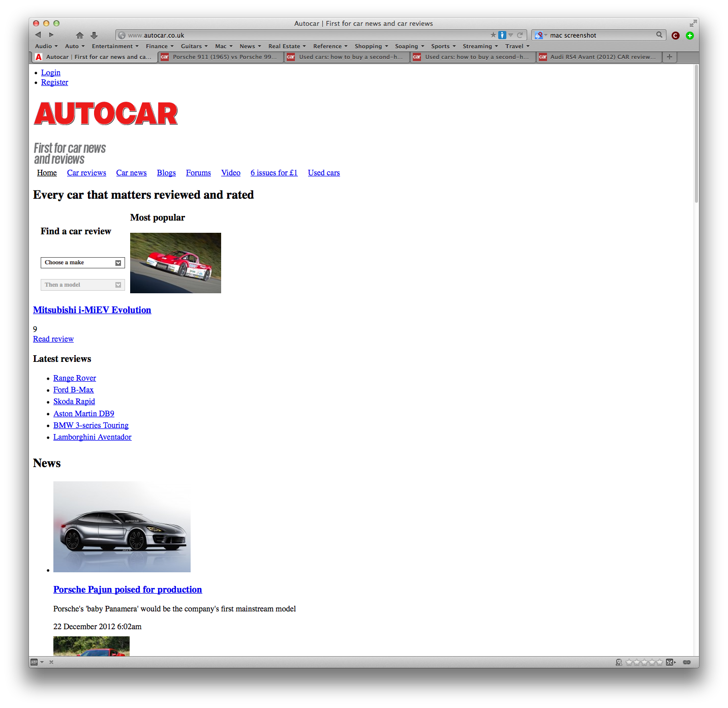The image size is (728, 708).
Task: Switch to the Audi RS4 Avant tab
Action: coord(599,57)
